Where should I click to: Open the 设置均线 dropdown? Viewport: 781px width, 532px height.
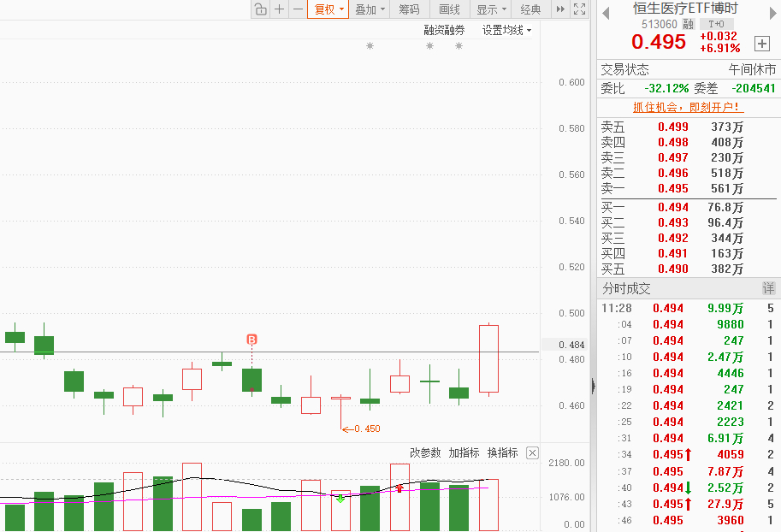coord(506,31)
